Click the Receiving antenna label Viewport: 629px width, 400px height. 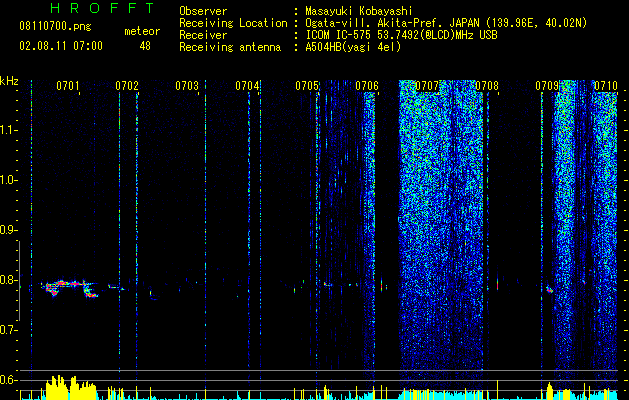(230, 47)
